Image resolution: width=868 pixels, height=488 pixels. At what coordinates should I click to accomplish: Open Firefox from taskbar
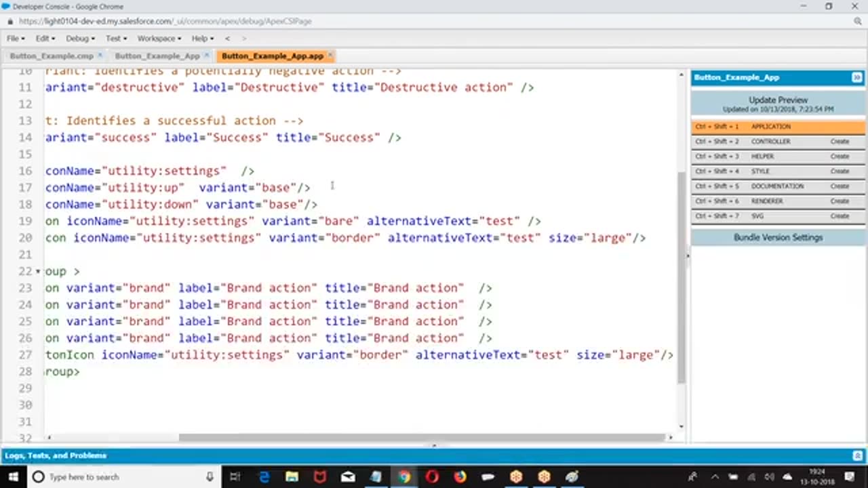[460, 476]
